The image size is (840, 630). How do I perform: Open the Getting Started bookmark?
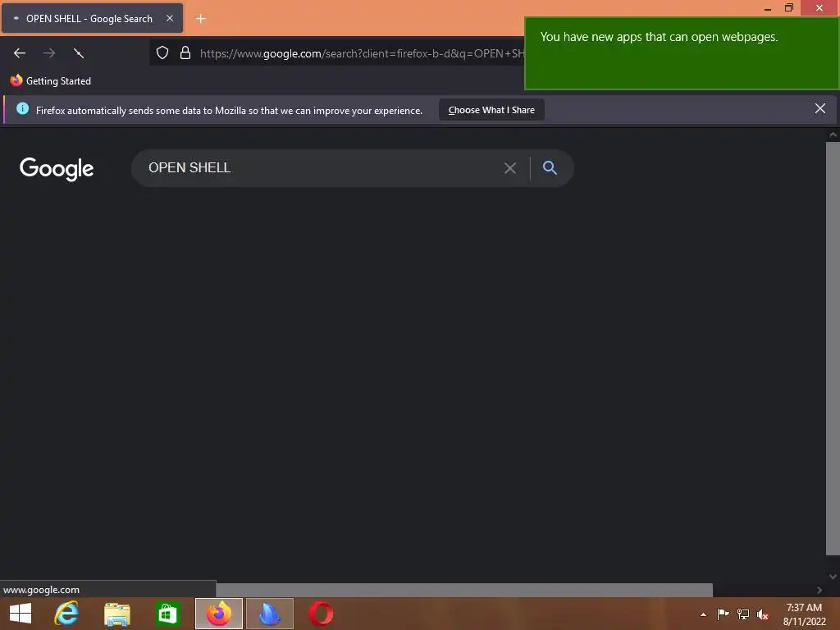point(51,81)
